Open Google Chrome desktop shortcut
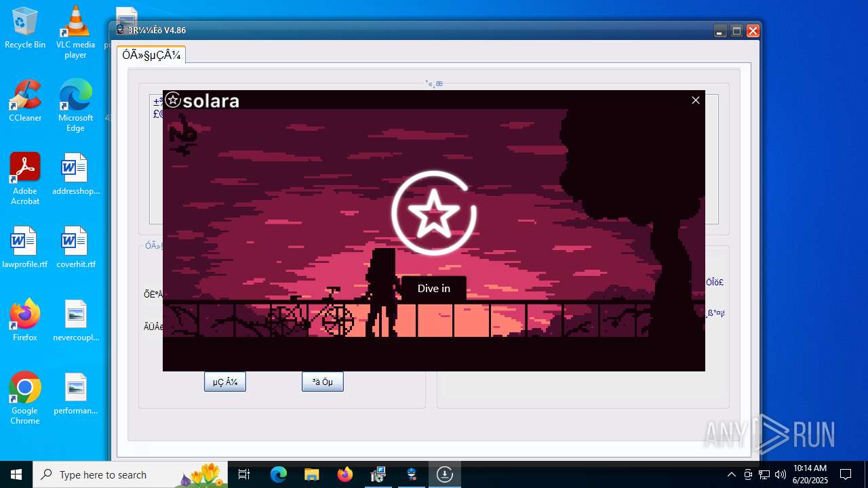The height and width of the screenshot is (488, 868). pos(25,399)
